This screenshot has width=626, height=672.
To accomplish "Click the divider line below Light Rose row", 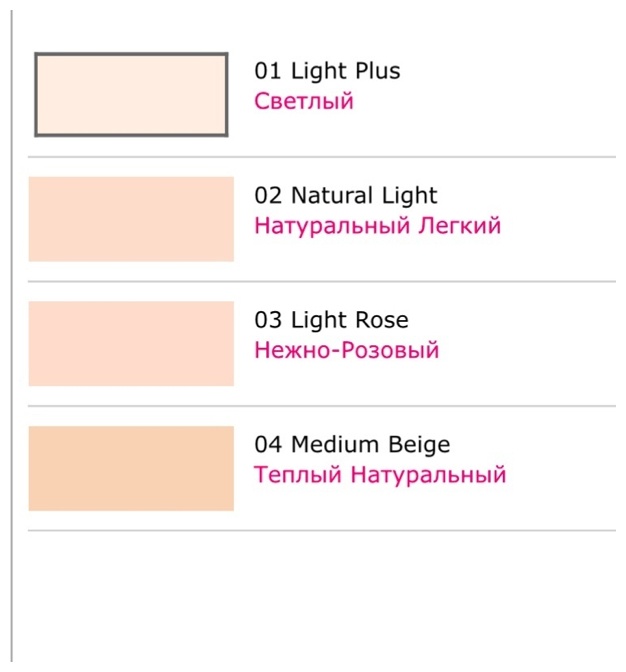I will click(x=322, y=406).
